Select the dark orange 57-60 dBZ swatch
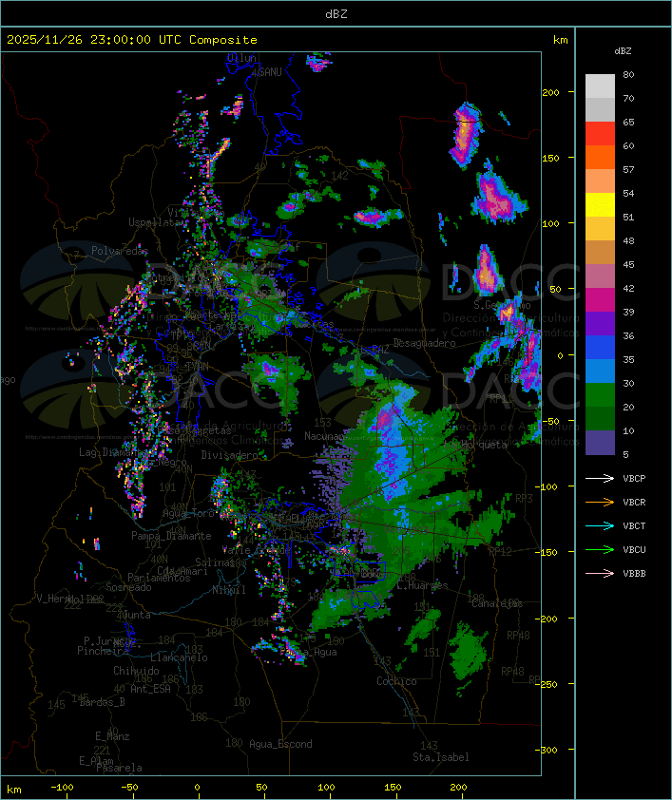The height and width of the screenshot is (800, 672). [600, 157]
